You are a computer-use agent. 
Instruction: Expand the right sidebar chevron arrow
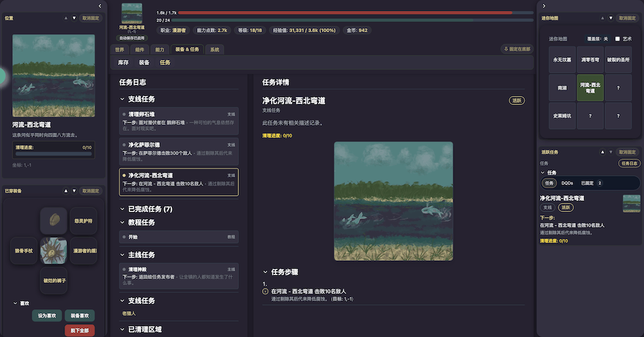tap(544, 6)
